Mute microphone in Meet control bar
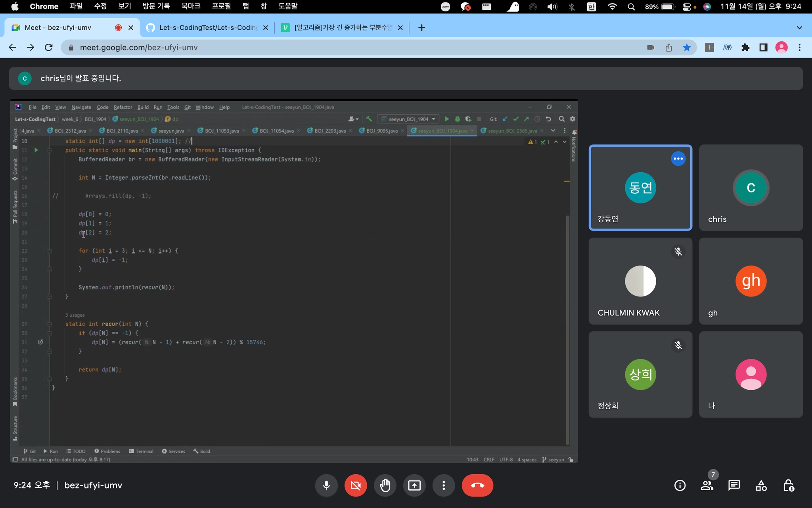 tap(326, 485)
